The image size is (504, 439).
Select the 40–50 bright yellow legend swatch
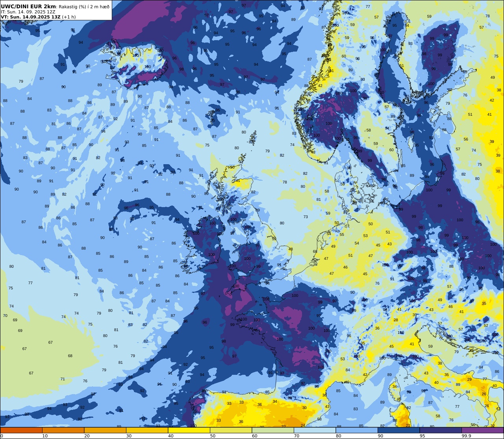(x=189, y=430)
